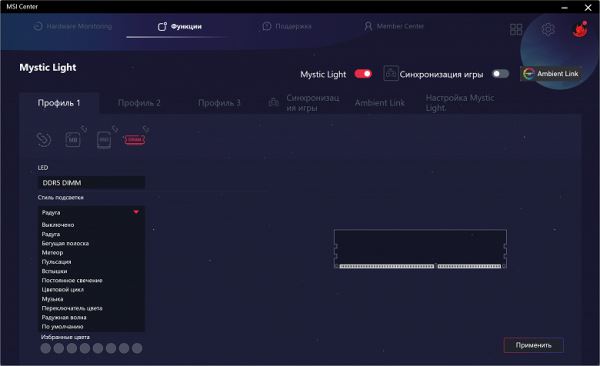Click the Применить button
This screenshot has height=366, width=600.
click(x=533, y=345)
